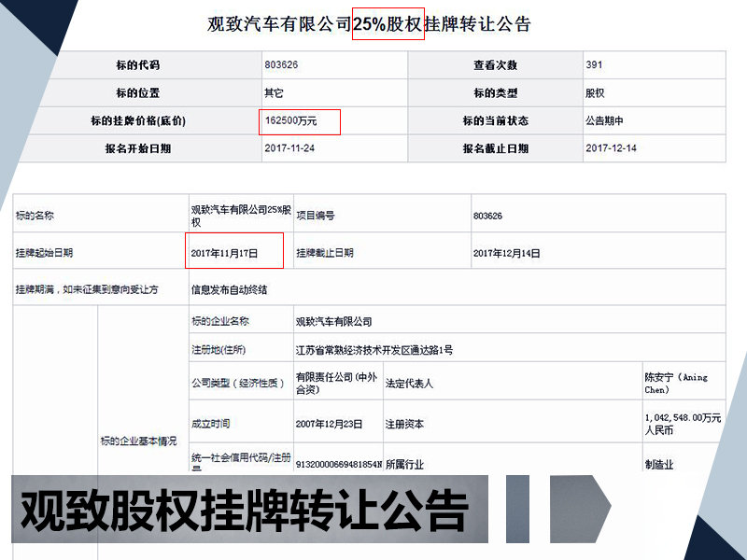Select the credit code 91320000669481854N

click(339, 464)
